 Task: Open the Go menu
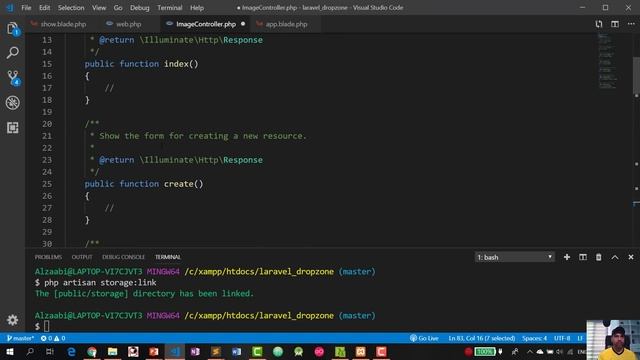coord(118,8)
